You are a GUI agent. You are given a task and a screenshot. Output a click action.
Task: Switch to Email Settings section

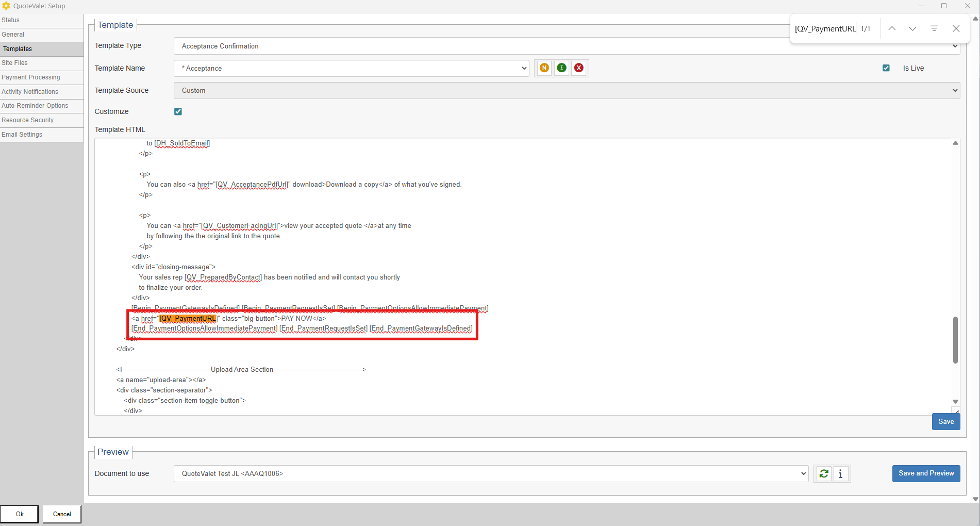click(x=22, y=135)
